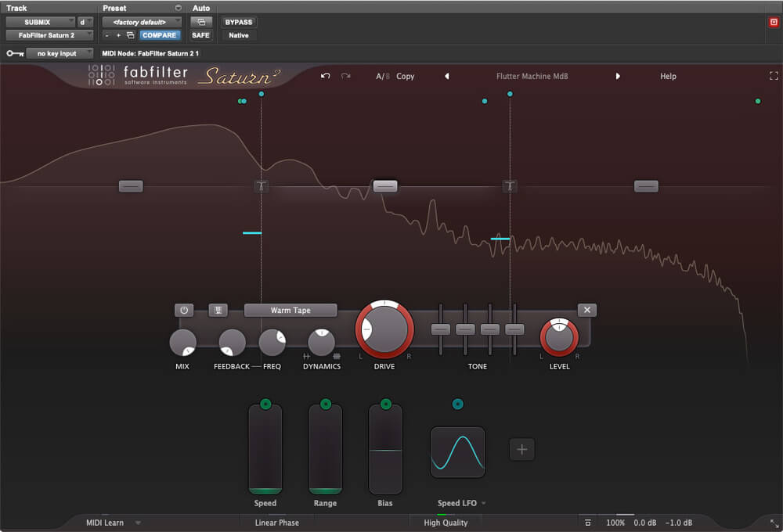783x532 pixels.
Task: Go to the next preset arrow
Action: 618,77
